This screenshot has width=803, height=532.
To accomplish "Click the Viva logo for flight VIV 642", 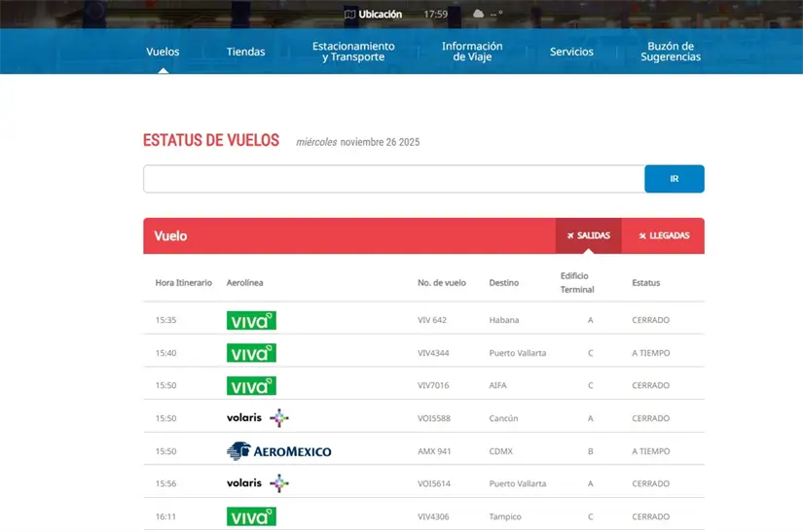I will coord(251,320).
